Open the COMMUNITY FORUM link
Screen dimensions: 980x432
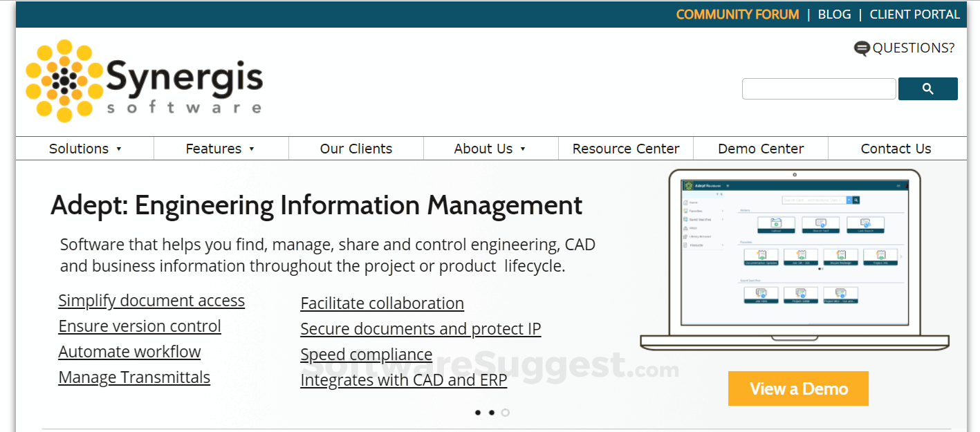tap(737, 15)
